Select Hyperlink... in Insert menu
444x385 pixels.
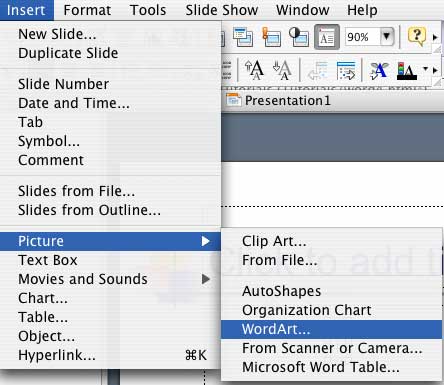point(110,355)
